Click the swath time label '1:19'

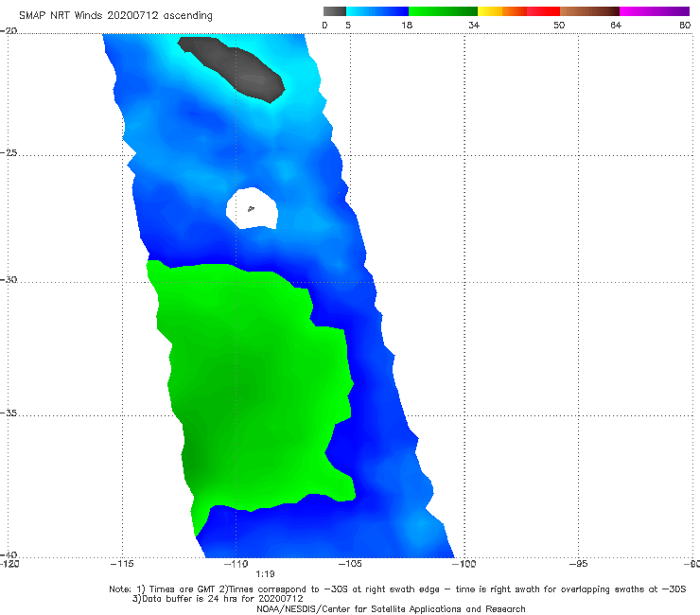(x=265, y=574)
